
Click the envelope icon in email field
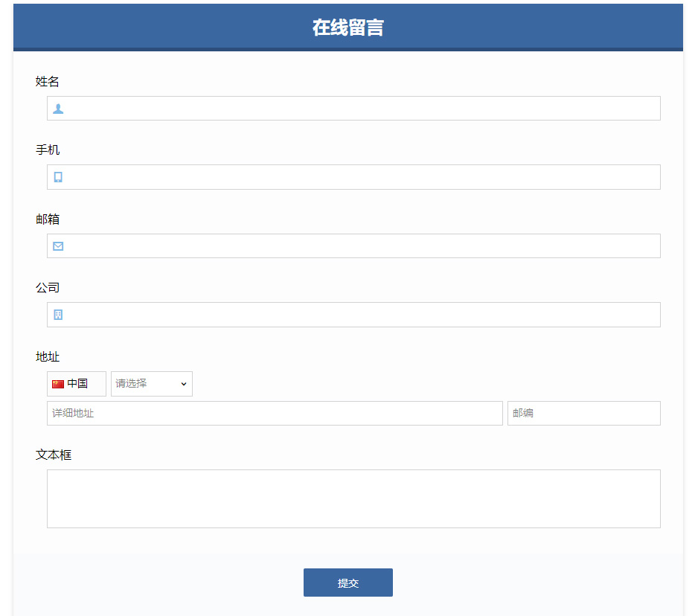58,246
